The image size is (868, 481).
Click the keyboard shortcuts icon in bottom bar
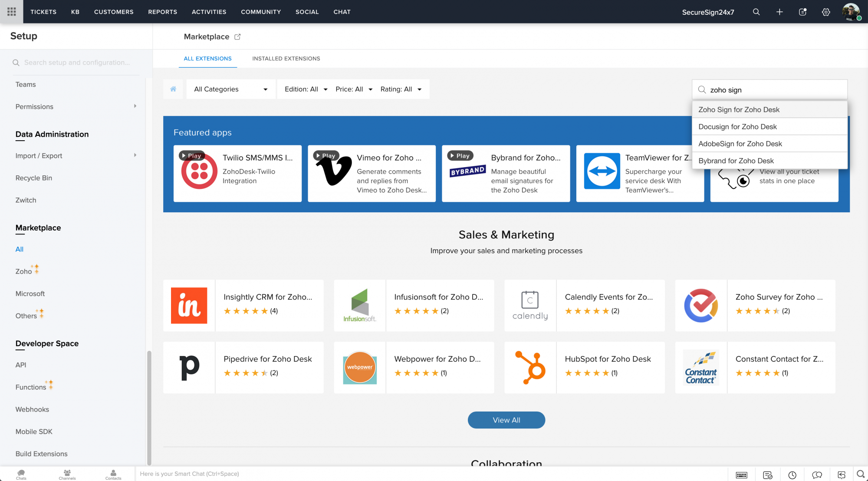741,475
